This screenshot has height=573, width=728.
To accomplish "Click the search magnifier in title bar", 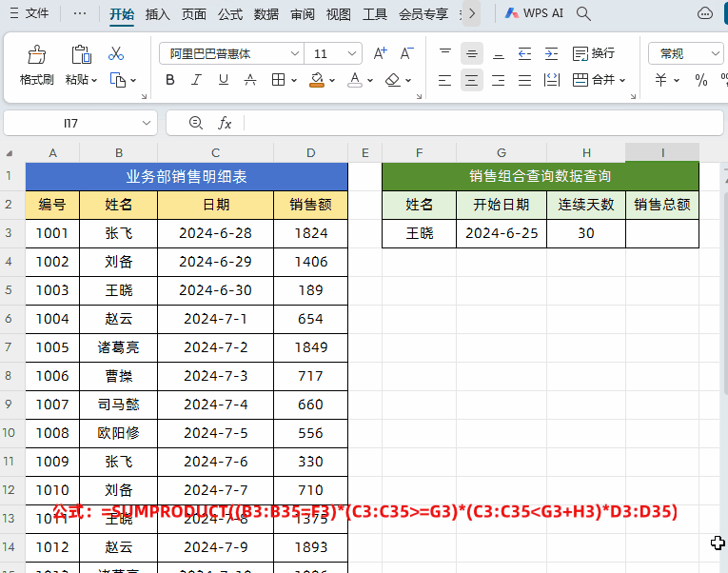I will (x=584, y=14).
